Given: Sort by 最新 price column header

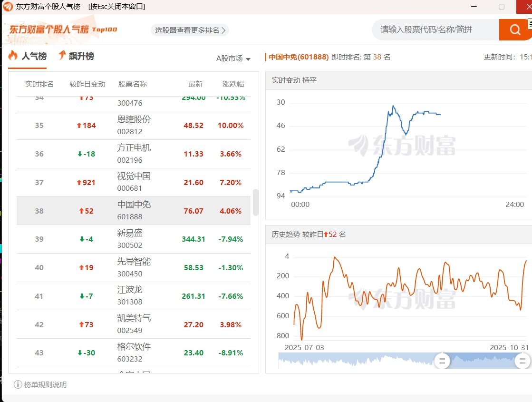Looking at the screenshot, I should 195,84.
